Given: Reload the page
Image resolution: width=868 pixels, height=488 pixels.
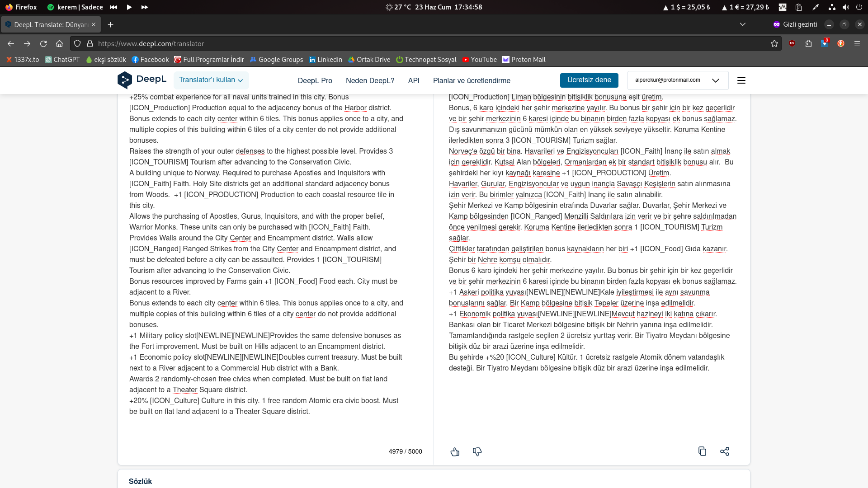Looking at the screenshot, I should (x=43, y=43).
